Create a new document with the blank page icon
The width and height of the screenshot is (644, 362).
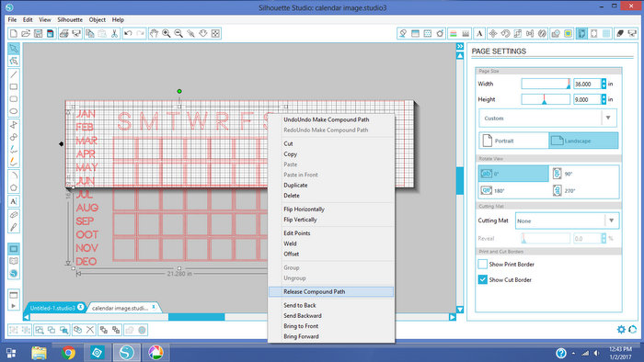coord(13,33)
